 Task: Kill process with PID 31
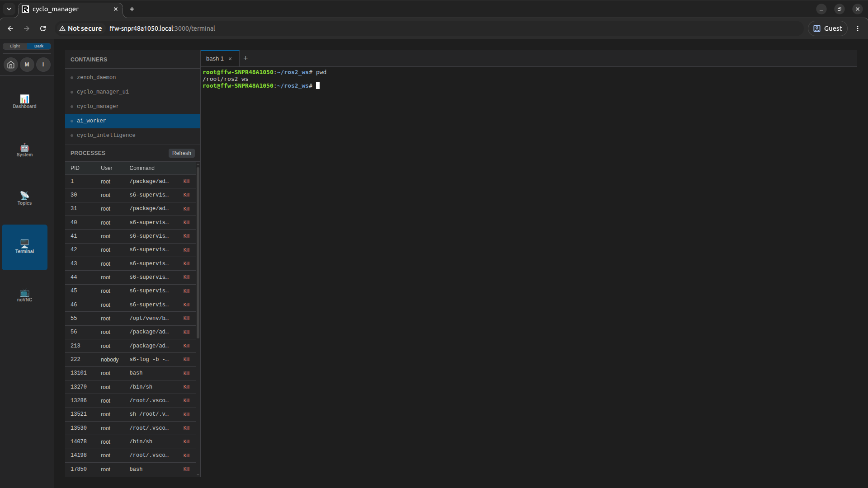[186, 209]
